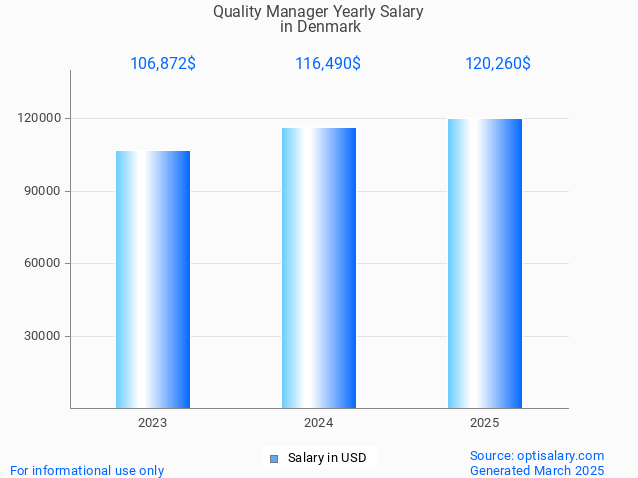638x478 pixels.
Task: Open the optisalary.com source link
Action: tap(537, 455)
